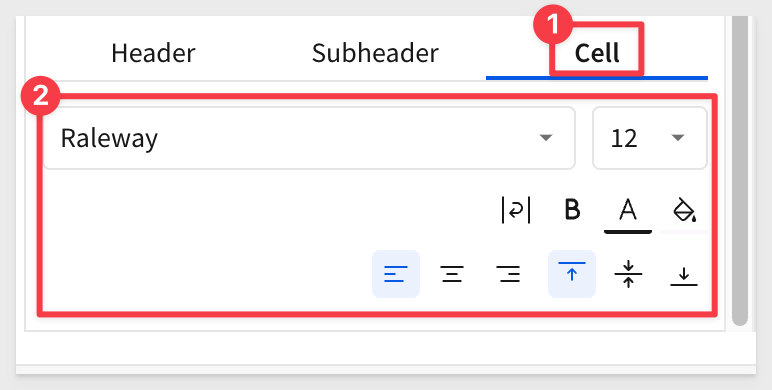This screenshot has width=772, height=390.
Task: Click the red badge numbered 1
Action: coord(553,25)
